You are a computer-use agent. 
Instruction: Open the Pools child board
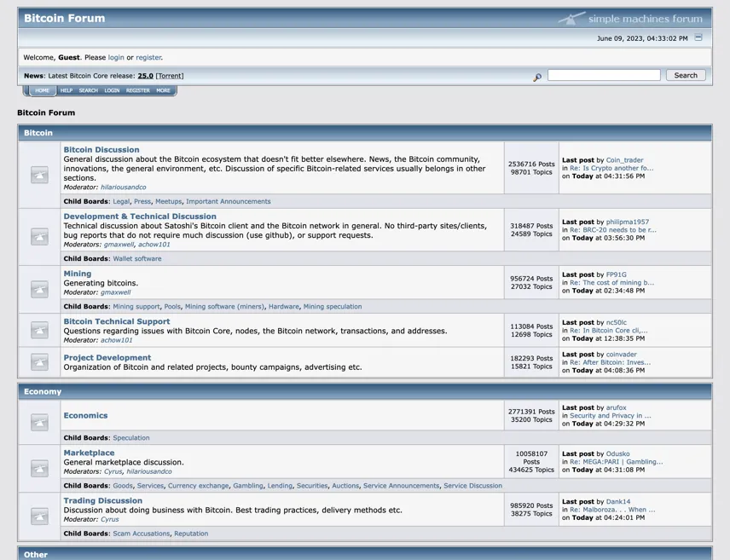click(x=172, y=306)
